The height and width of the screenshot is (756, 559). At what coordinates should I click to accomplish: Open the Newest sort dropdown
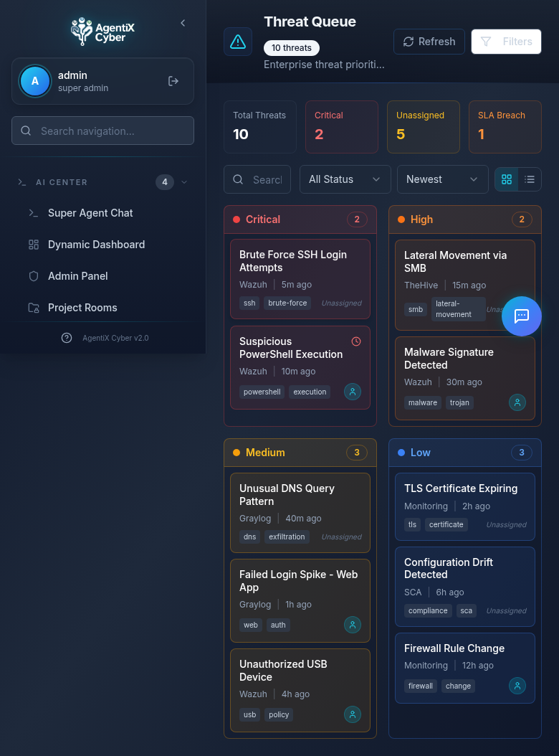coord(442,179)
